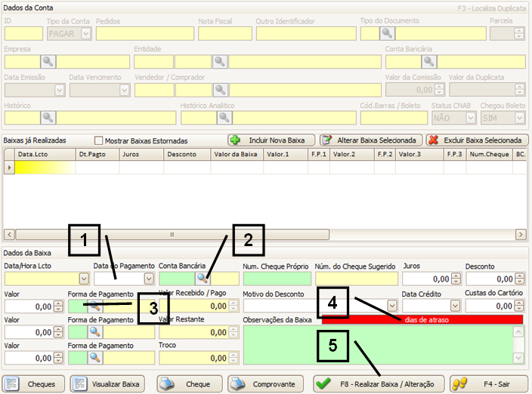Viewport: 532px width, 394px height.
Task: Click Excluir Selecionada Baixa button
Action: (x=475, y=140)
